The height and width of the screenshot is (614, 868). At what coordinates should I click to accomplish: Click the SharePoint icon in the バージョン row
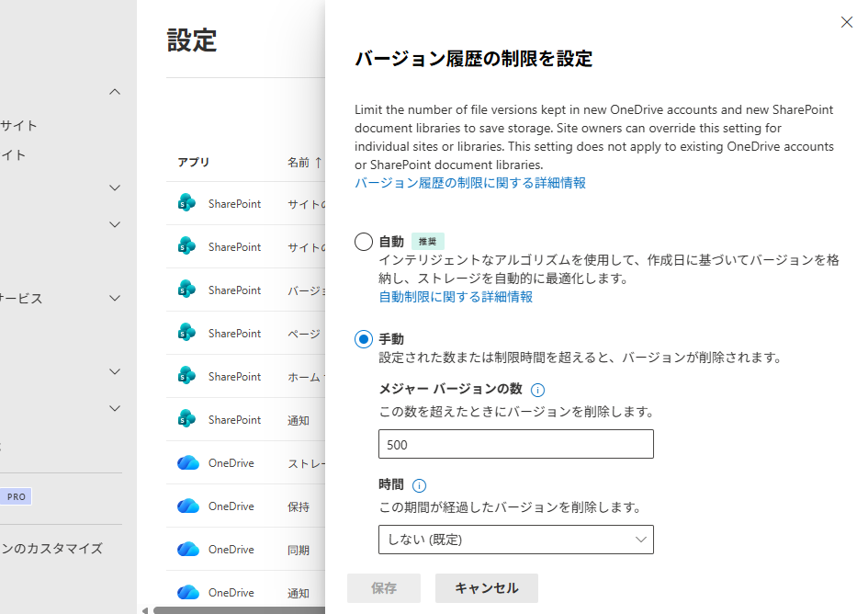point(187,290)
